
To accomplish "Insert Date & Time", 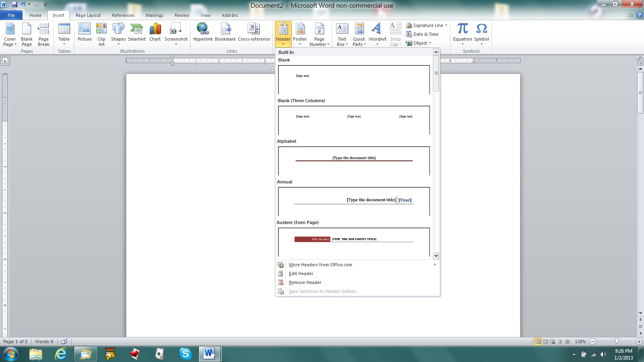I will (x=422, y=34).
